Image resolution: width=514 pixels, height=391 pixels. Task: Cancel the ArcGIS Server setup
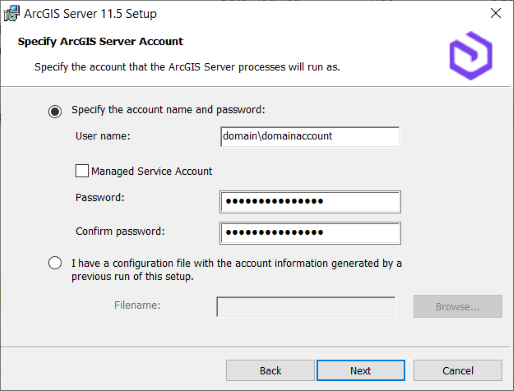(458, 370)
